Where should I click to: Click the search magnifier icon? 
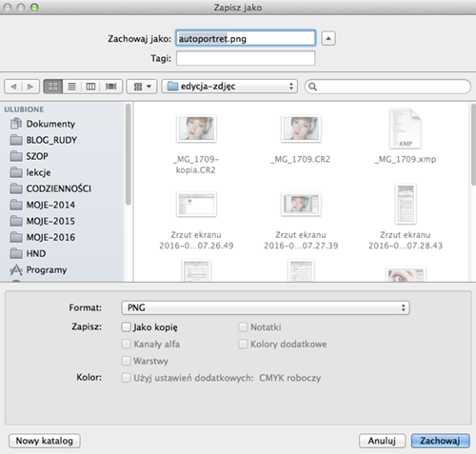coord(312,87)
